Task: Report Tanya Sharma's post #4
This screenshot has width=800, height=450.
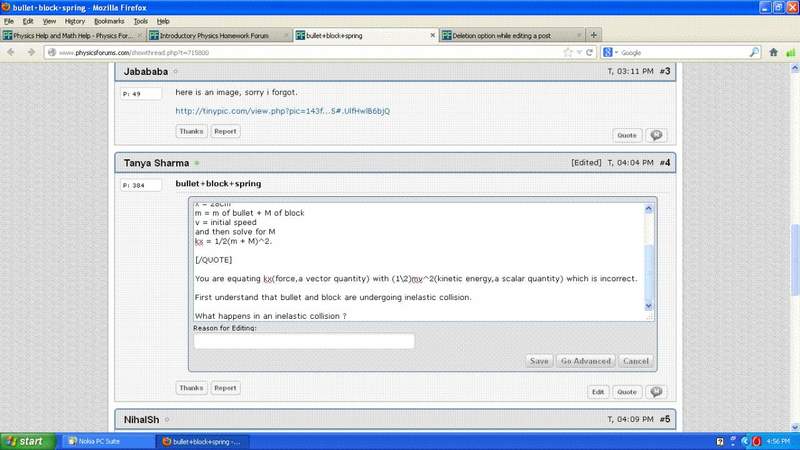Action: point(225,388)
